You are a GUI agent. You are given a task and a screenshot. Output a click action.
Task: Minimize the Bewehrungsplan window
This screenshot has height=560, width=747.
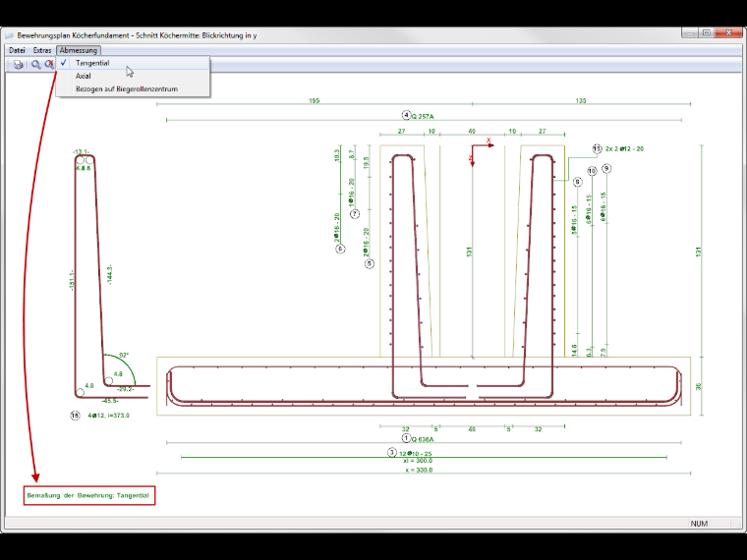pos(690,32)
